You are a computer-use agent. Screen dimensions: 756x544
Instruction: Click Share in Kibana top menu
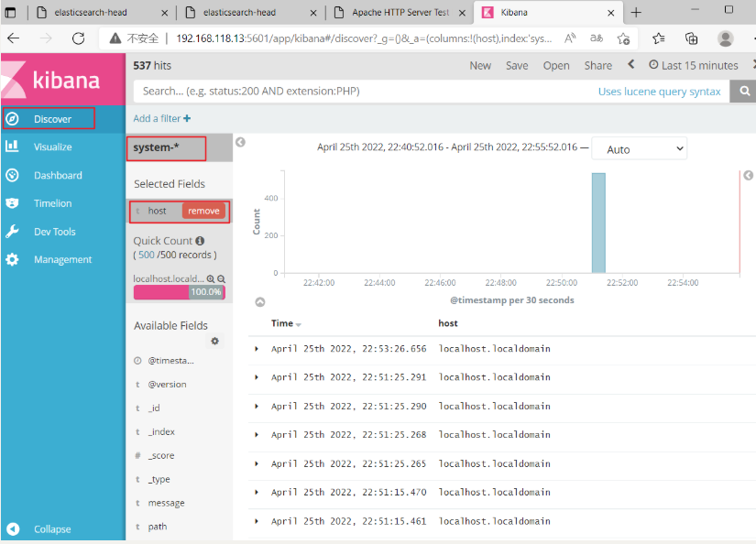(597, 66)
